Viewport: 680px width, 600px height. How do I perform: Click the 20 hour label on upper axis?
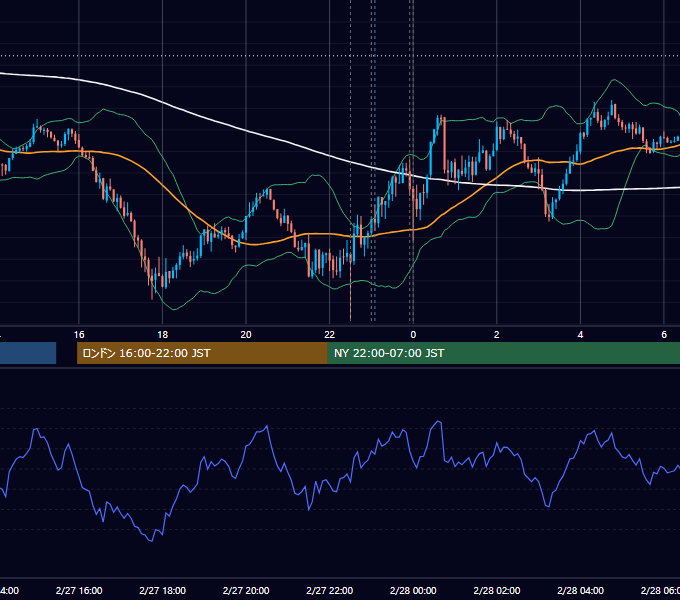click(x=246, y=335)
